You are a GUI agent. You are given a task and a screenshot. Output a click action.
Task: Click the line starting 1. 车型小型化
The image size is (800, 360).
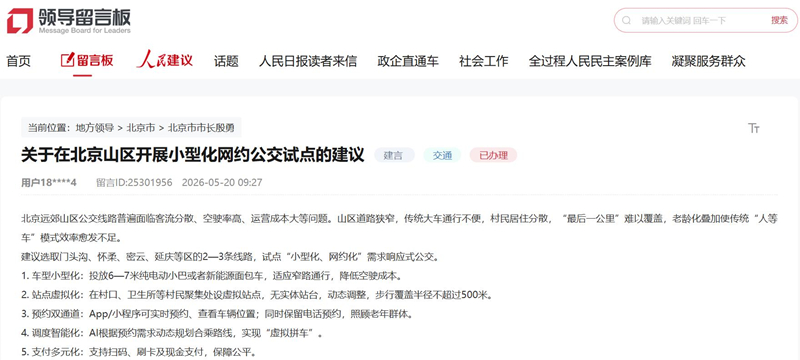click(212, 276)
